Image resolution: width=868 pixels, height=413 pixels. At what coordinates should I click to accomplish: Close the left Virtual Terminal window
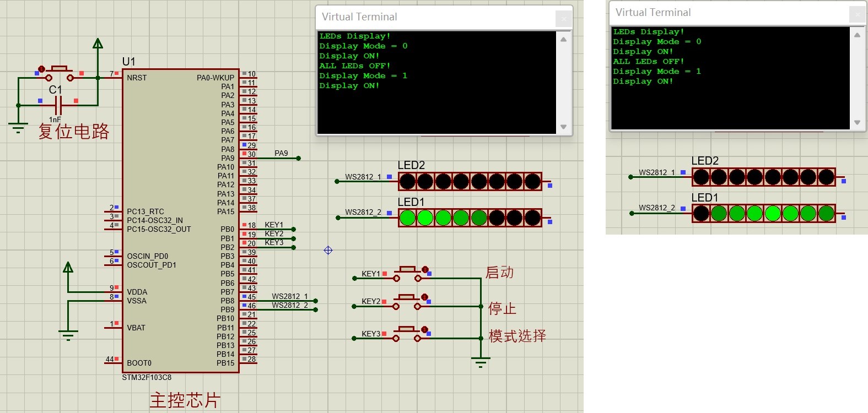(x=563, y=19)
